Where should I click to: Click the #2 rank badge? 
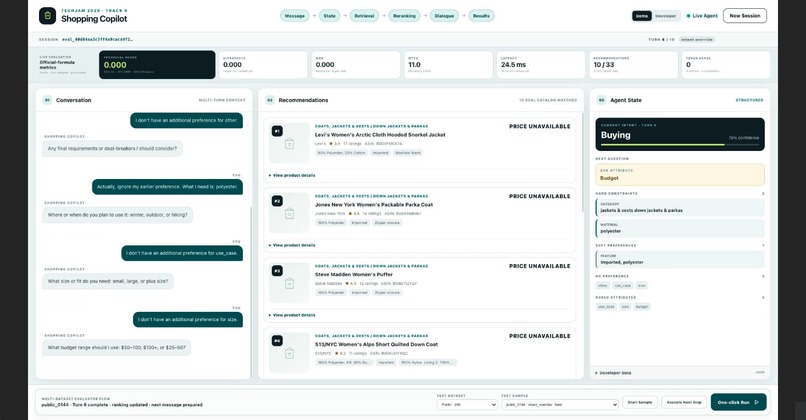[x=277, y=201]
